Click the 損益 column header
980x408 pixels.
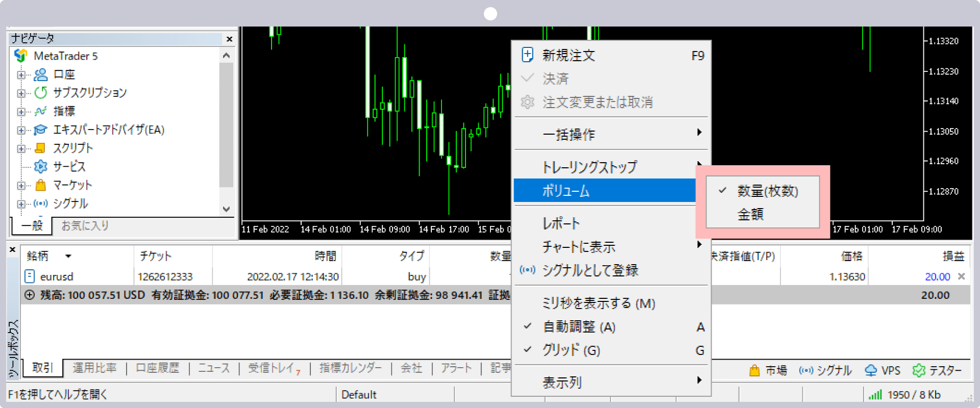tap(919, 256)
